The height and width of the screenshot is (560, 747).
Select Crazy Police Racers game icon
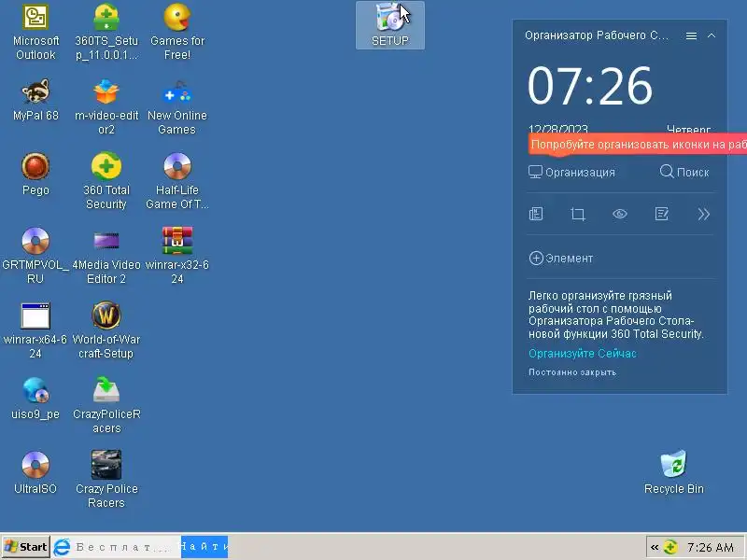106,480
